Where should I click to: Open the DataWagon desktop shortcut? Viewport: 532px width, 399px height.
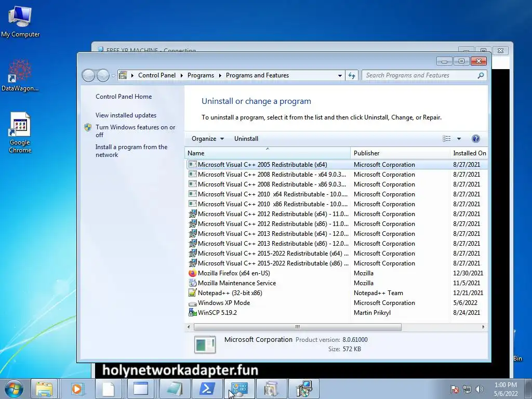point(20,75)
